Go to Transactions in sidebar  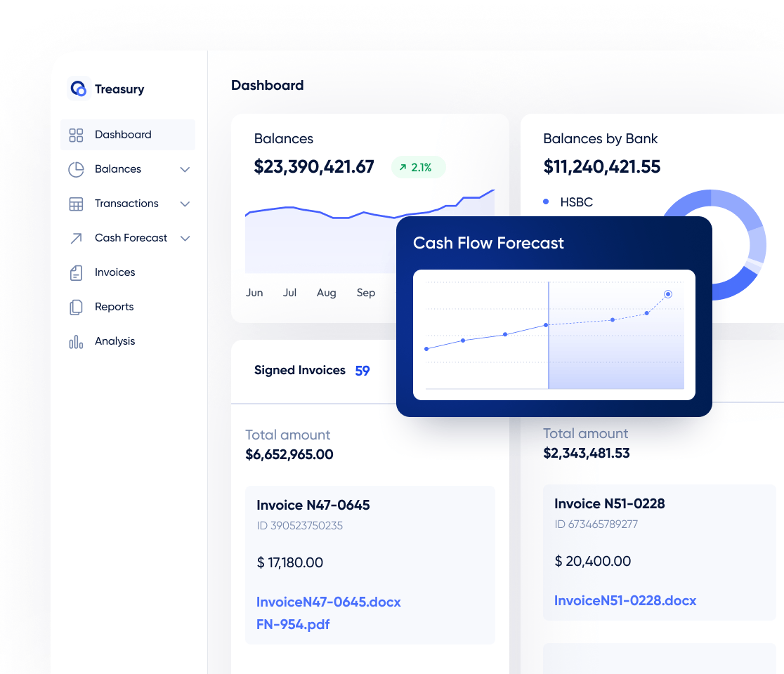(128, 204)
